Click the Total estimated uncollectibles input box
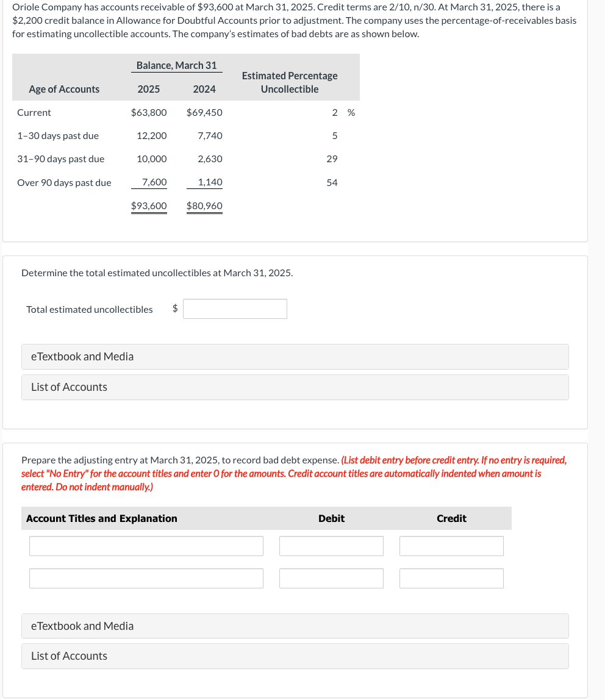Screen dimensions: 605x700 (235, 309)
